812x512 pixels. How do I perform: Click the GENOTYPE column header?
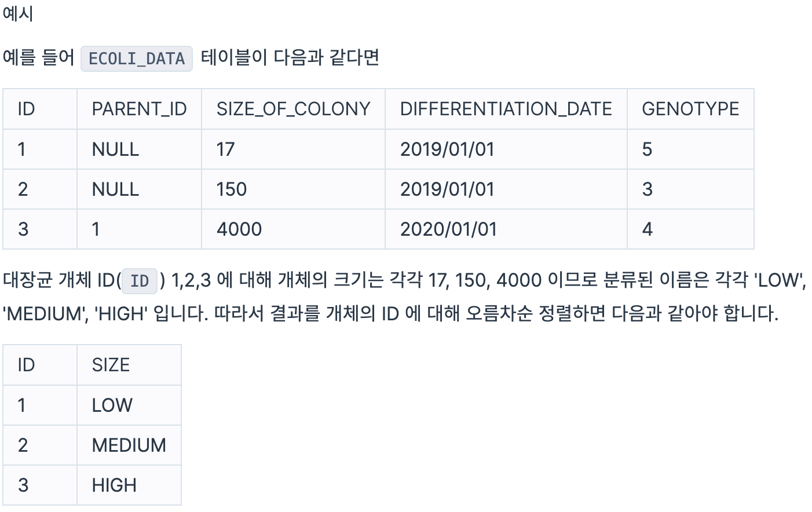[x=690, y=109]
